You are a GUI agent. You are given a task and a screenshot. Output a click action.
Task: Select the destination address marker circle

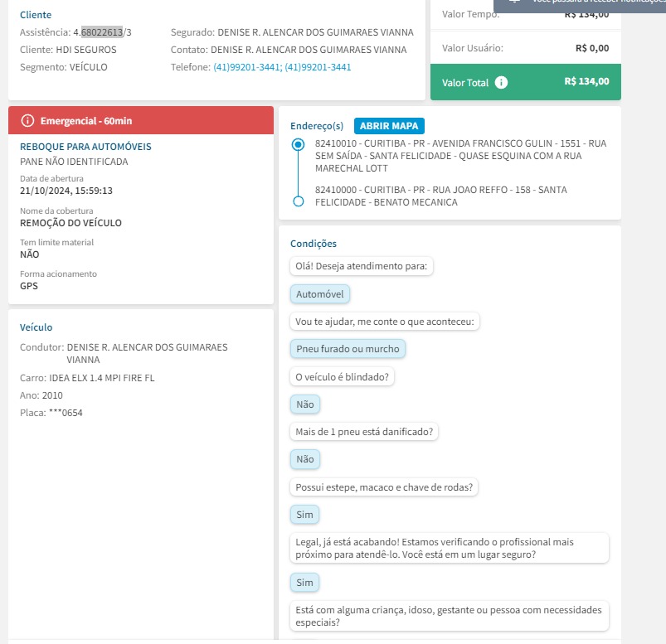tap(299, 201)
